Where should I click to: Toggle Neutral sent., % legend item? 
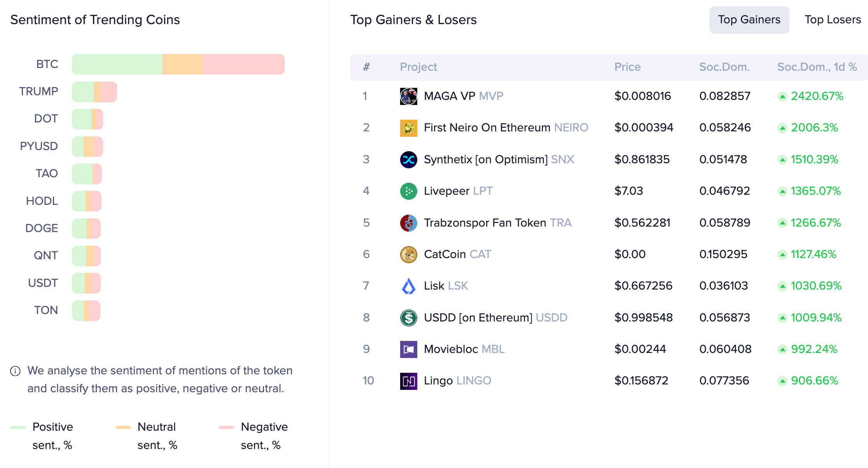tap(147, 436)
